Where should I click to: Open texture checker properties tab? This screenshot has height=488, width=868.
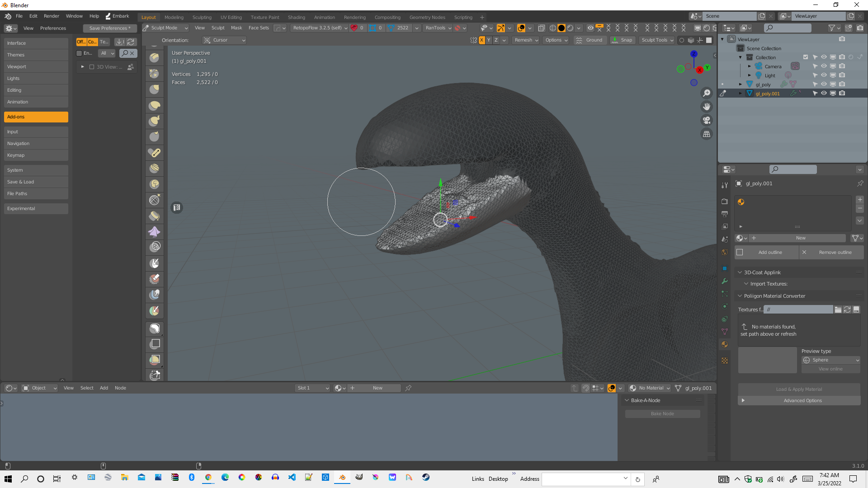[725, 361]
